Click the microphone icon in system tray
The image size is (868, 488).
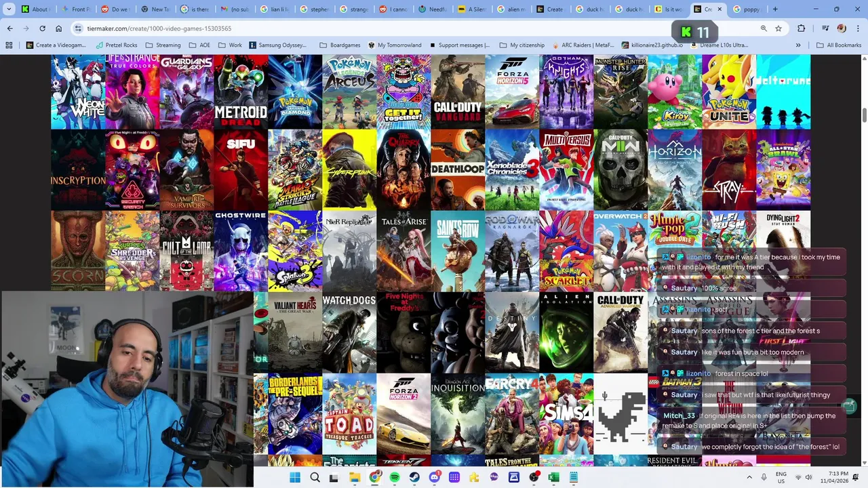(764, 477)
